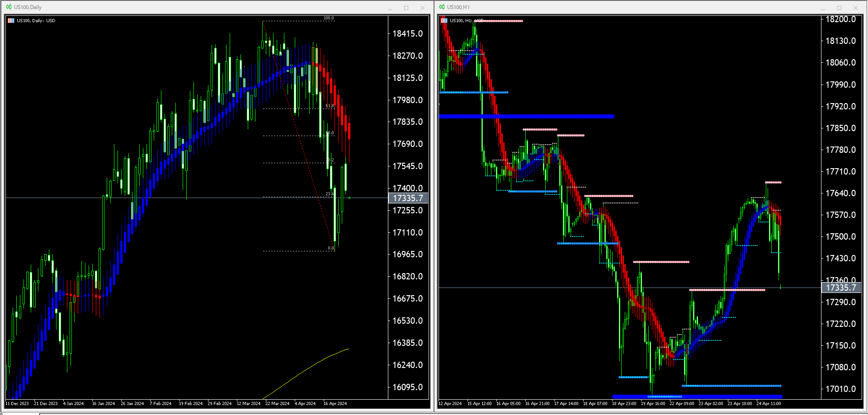Image resolution: width=868 pixels, height=415 pixels.
Task: Click the 17920.0 price label in H1 chart
Action: [841, 106]
